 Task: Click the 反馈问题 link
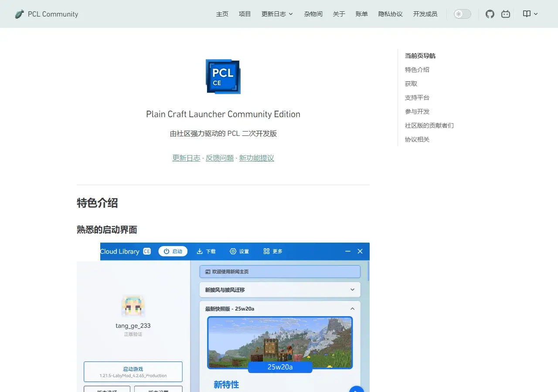click(220, 158)
